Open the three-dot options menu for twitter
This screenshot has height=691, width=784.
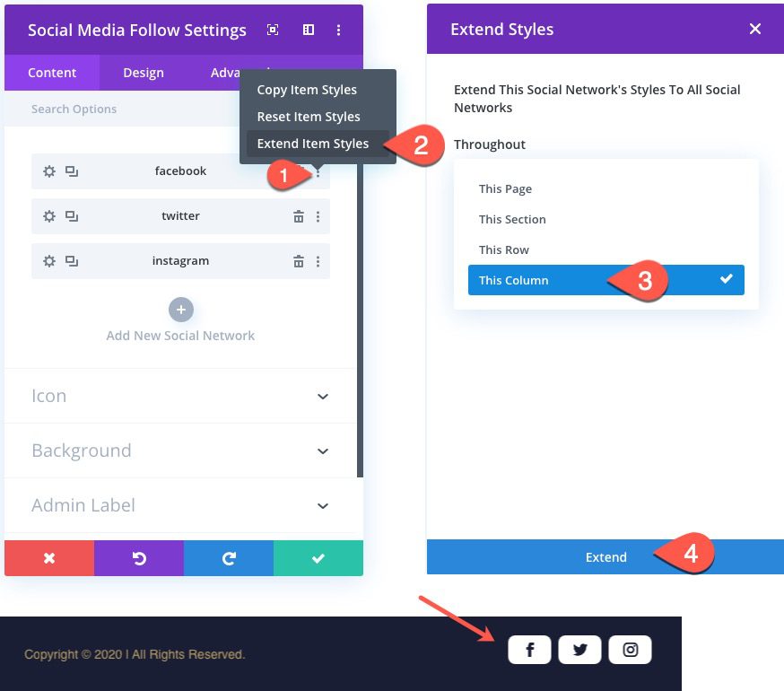tap(318, 215)
